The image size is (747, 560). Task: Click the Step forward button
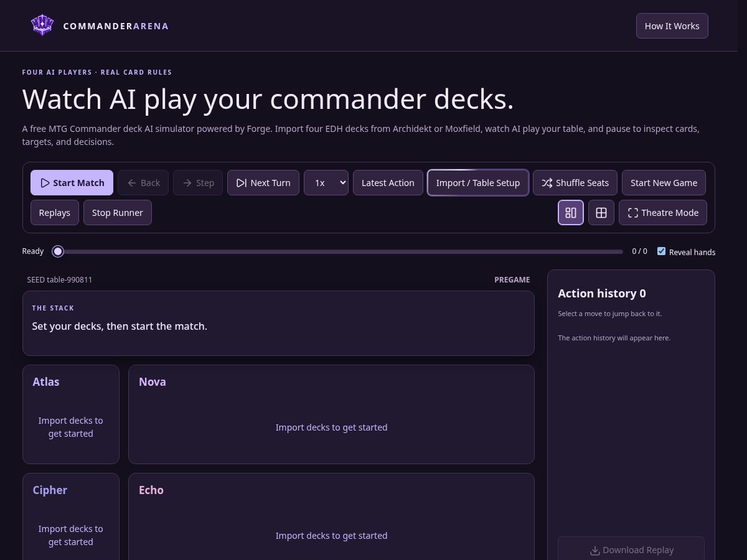point(198,183)
